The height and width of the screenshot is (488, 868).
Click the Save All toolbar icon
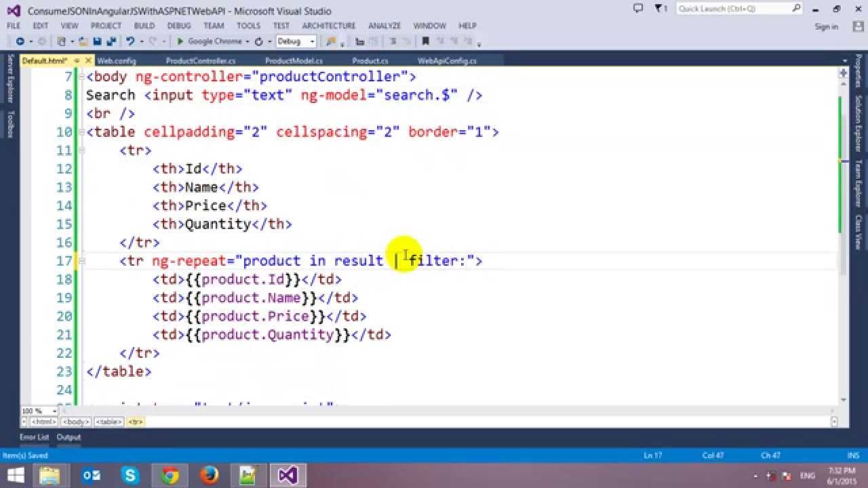[111, 41]
